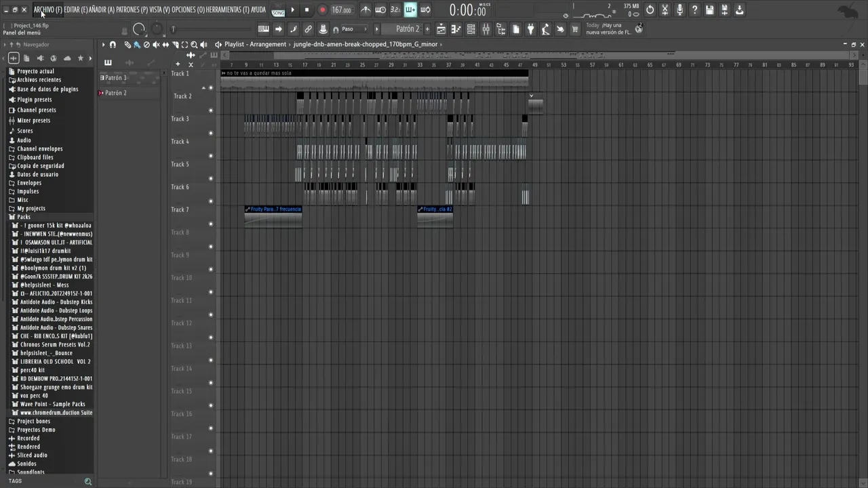Arm the record button
Image resolution: width=868 pixels, height=488 pixels.
tap(322, 10)
